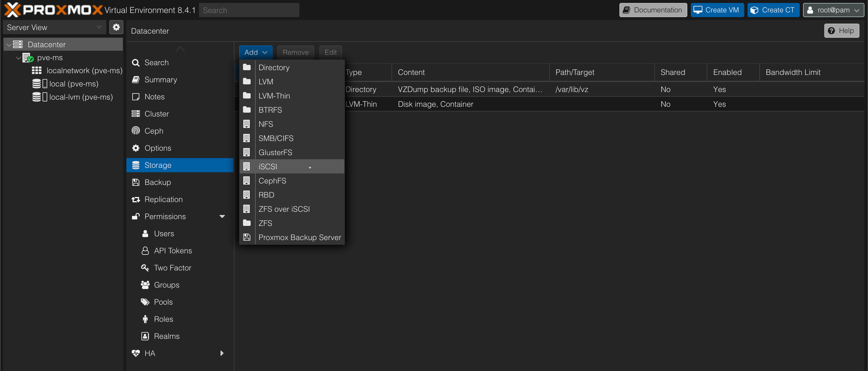The image size is (868, 371).
Task: Sort by the Enabled column header
Action: tap(733, 72)
